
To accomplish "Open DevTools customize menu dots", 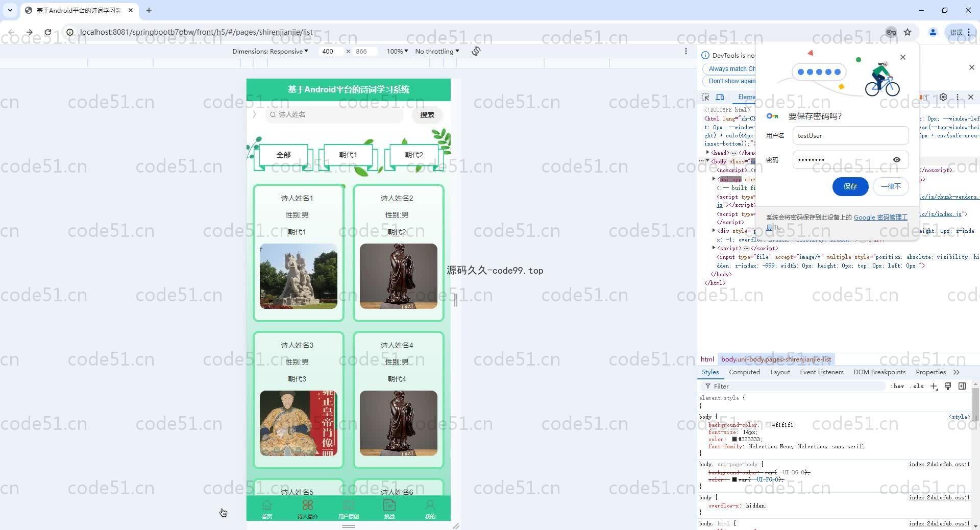I will click(x=958, y=97).
